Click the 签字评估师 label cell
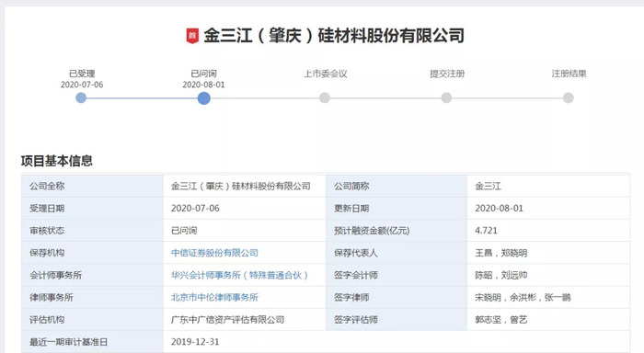The width and height of the screenshot is (644, 353). click(397, 319)
